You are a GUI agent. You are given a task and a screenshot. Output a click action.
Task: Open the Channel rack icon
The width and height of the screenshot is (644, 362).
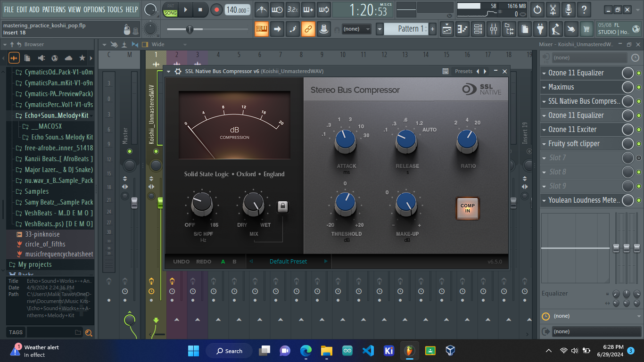[478, 29]
